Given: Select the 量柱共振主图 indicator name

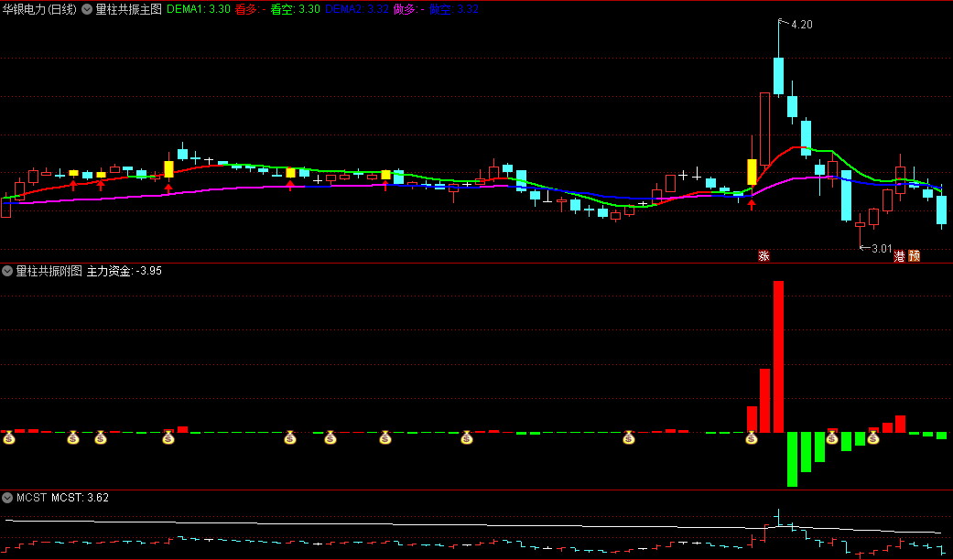Looking at the screenshot, I should [129, 9].
